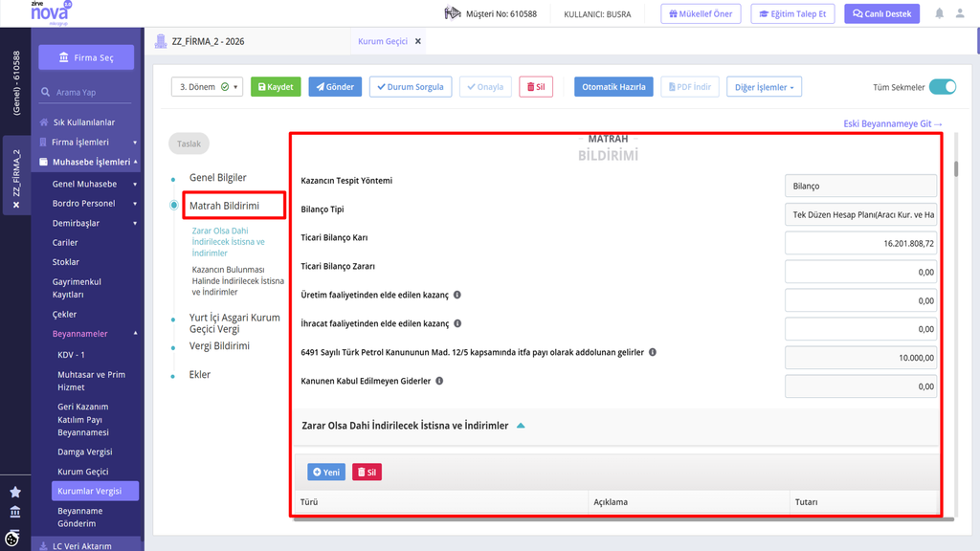The height and width of the screenshot is (551, 980).
Task: Close the ZZ_FİRMA_2 side tab with X
Action: pyautogui.click(x=16, y=205)
